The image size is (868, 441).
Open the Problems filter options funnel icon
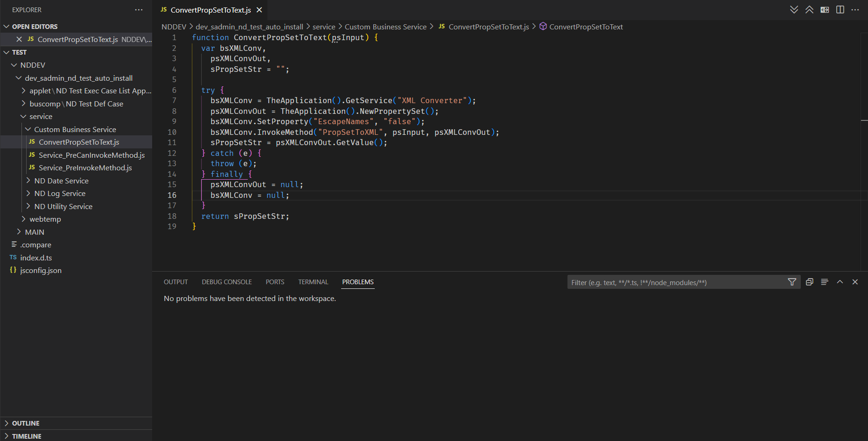click(792, 282)
